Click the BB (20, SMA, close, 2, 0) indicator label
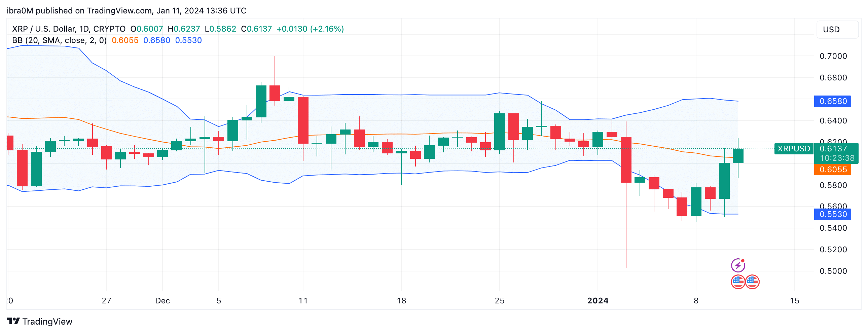The width and height of the screenshot is (868, 333). click(59, 40)
